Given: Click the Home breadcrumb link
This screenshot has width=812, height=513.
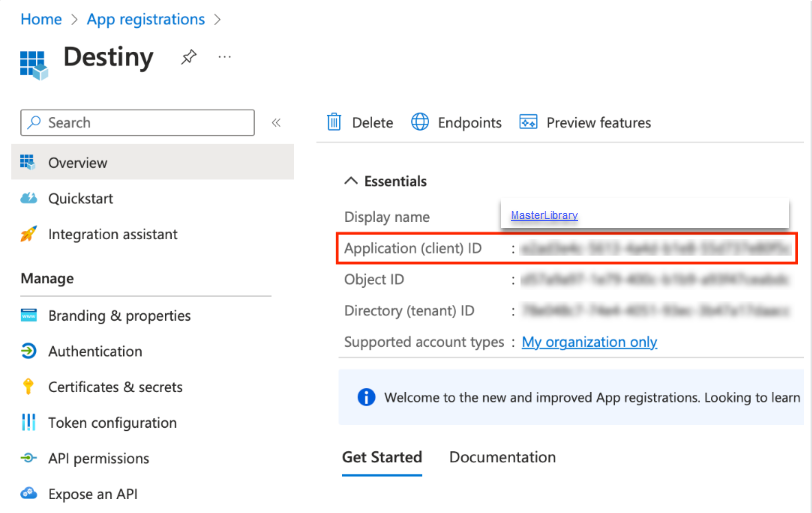Looking at the screenshot, I should 41,19.
